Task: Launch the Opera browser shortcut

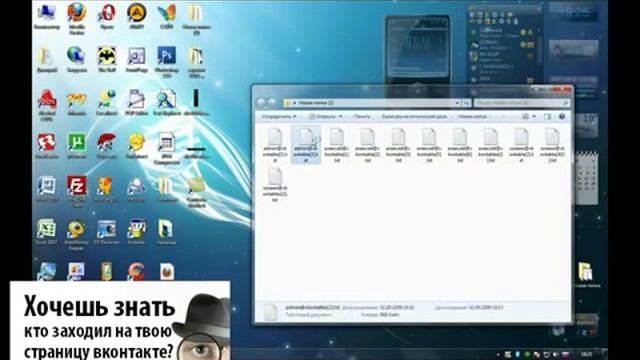Action: 107,17
